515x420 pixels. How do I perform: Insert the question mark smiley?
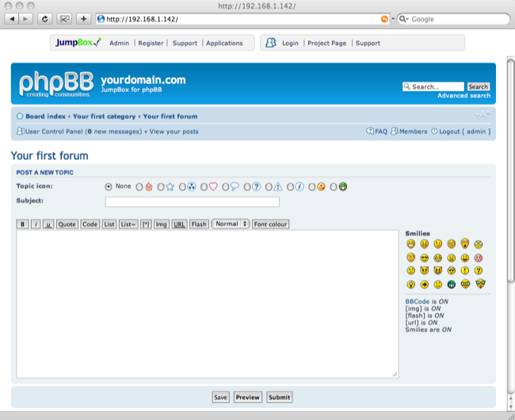(479, 270)
